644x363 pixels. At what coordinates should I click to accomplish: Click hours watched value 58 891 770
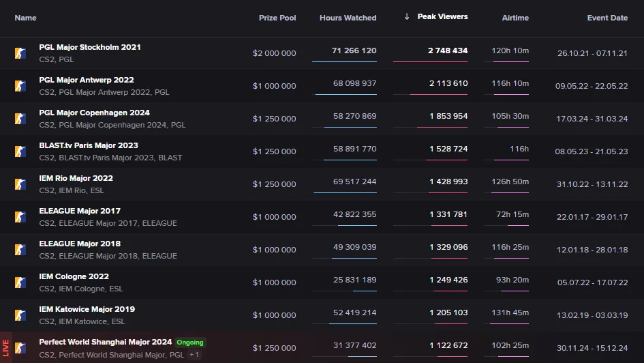tap(355, 149)
